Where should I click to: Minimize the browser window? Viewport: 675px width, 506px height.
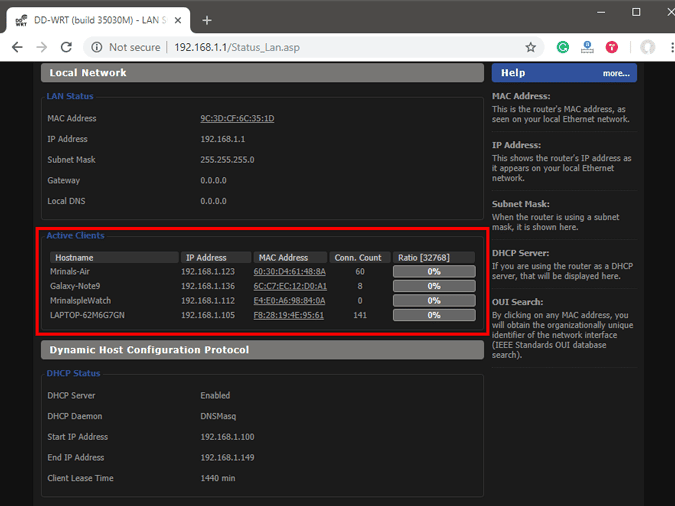(601, 12)
